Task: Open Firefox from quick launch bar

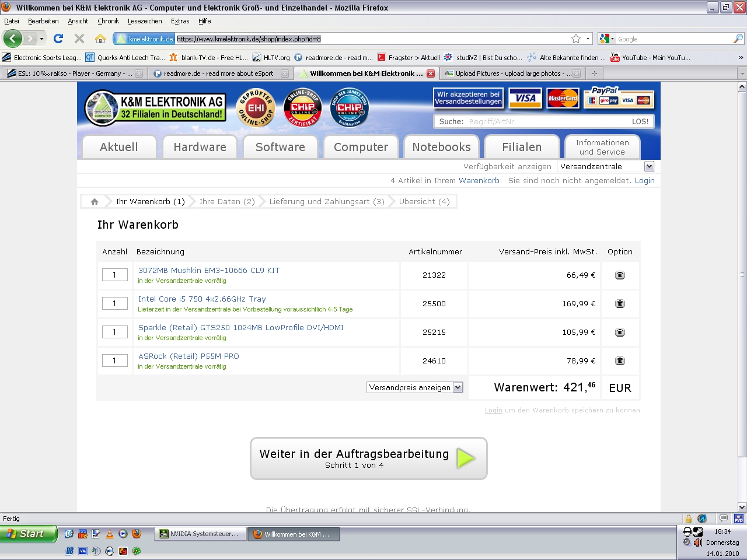Action: click(x=137, y=533)
